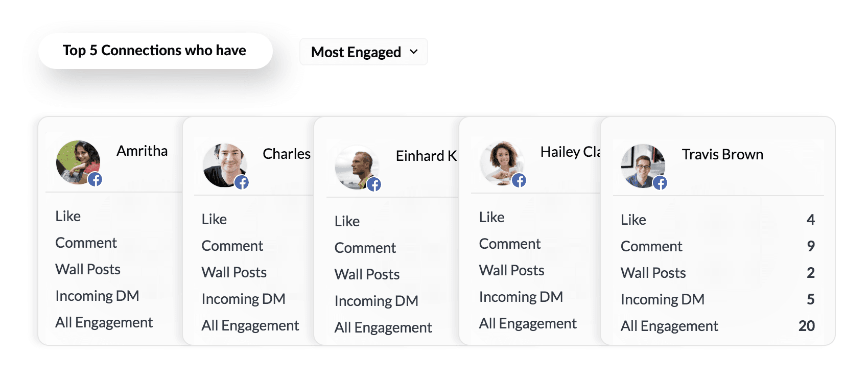Select the Like row on Travis Brown's card

(632, 219)
